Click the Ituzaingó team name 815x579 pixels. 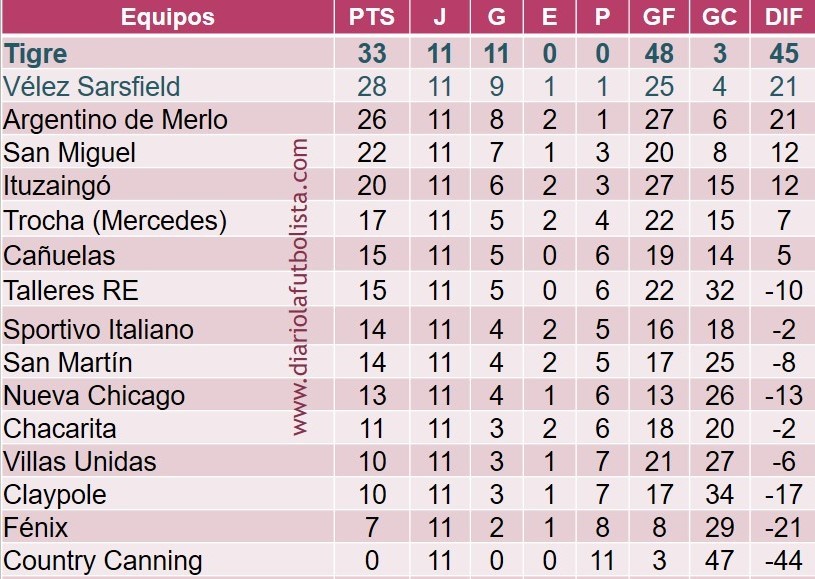[57, 186]
